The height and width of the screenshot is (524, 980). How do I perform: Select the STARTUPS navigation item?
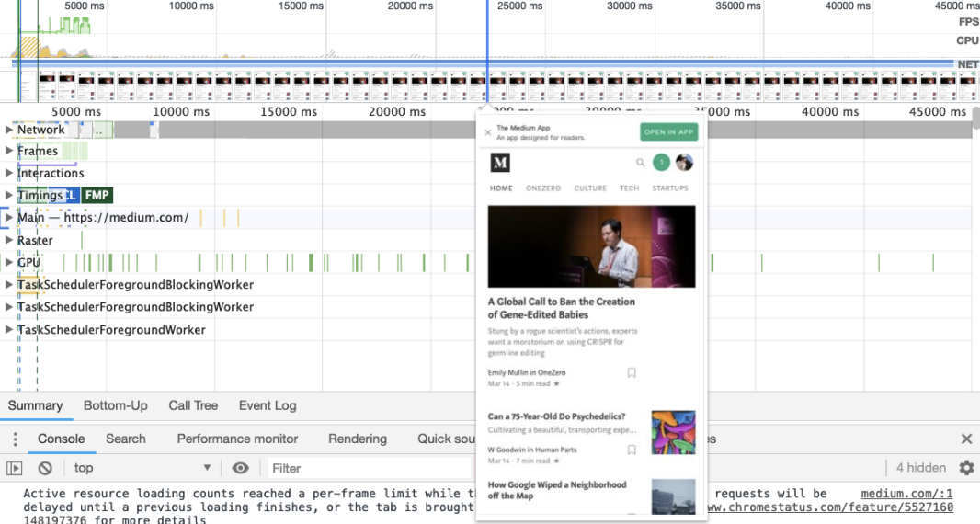click(x=670, y=188)
